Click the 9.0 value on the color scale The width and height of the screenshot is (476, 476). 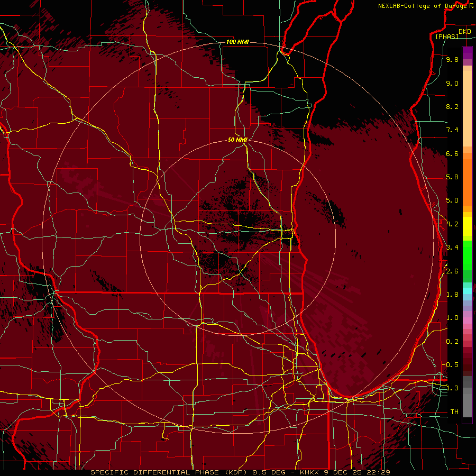click(452, 83)
